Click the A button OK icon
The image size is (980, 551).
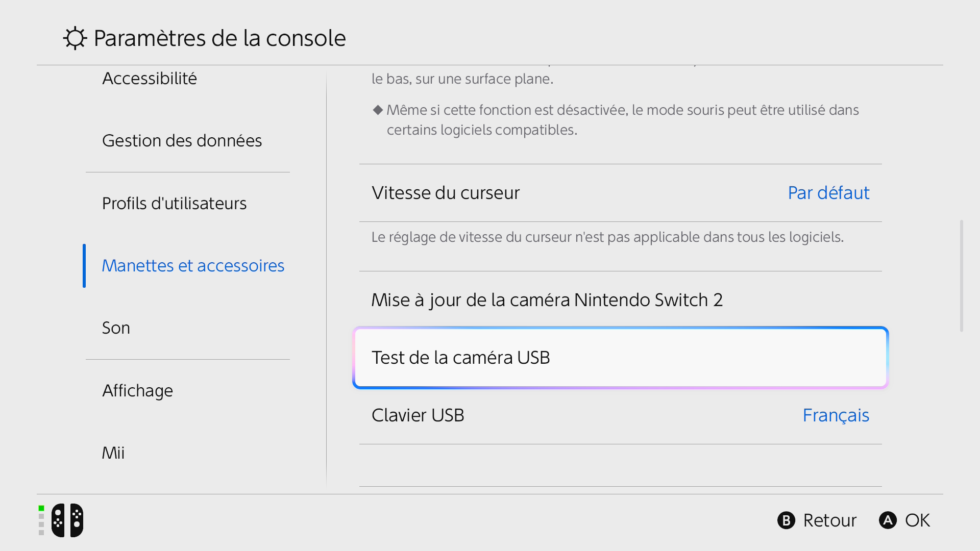tap(888, 520)
